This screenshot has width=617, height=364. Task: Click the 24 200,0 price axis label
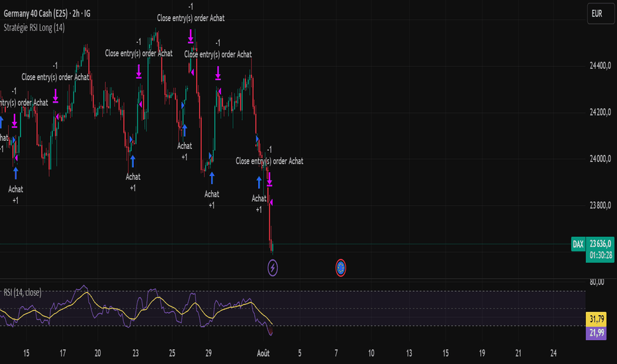(600, 112)
